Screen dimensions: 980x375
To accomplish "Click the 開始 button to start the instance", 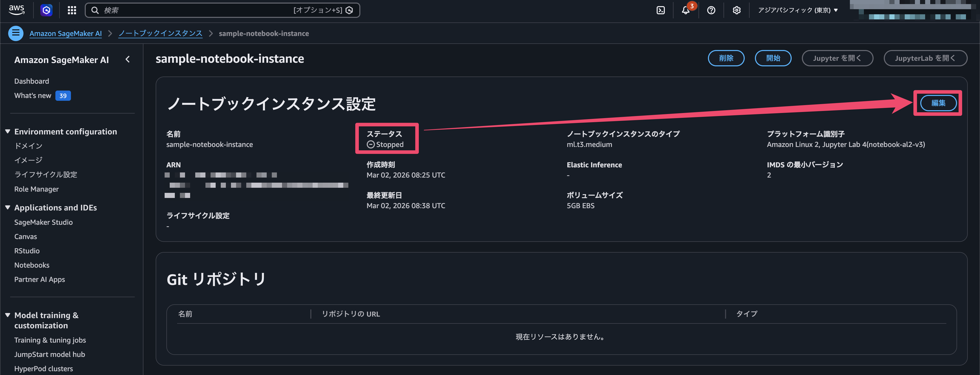I will (x=773, y=58).
